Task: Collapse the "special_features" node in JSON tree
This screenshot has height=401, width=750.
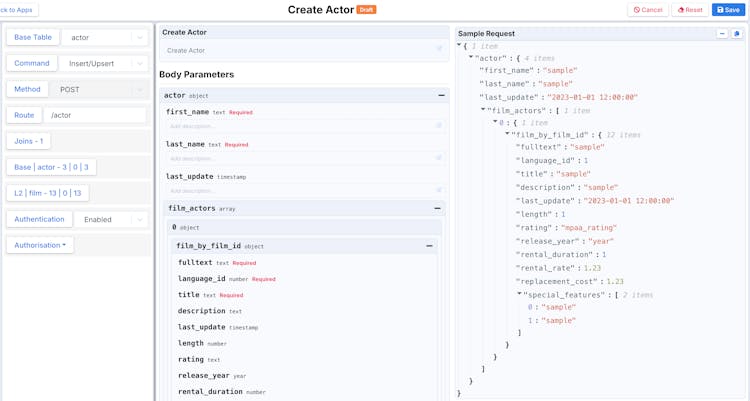Action: coord(520,295)
